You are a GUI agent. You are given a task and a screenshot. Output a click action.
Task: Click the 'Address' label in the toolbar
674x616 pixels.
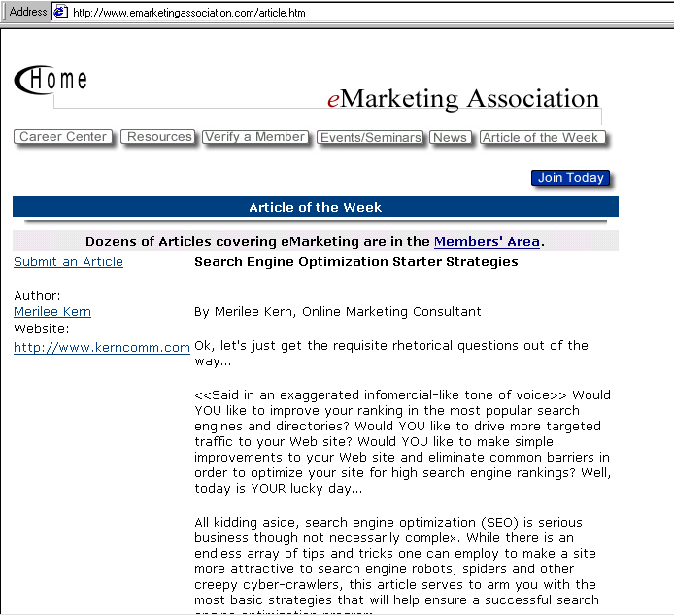[x=28, y=12]
